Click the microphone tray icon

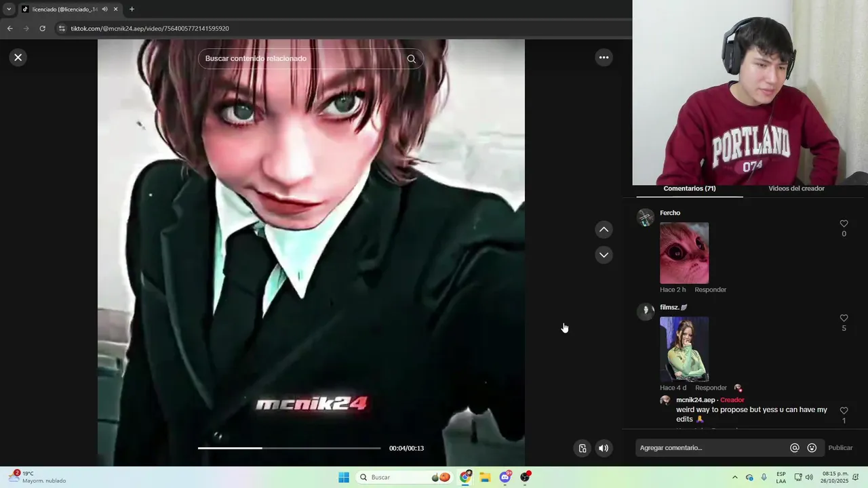click(764, 477)
